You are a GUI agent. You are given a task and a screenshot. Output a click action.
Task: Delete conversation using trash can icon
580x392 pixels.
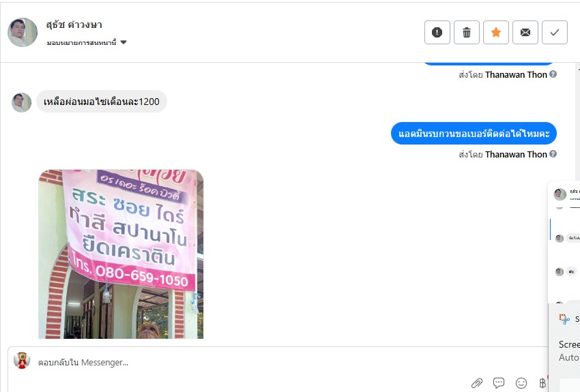(467, 33)
